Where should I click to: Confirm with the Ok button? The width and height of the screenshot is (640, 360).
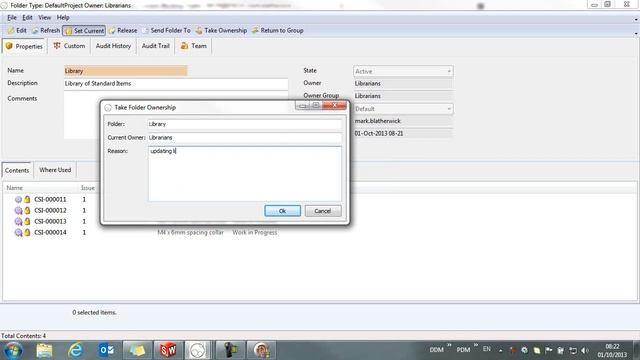pos(282,211)
